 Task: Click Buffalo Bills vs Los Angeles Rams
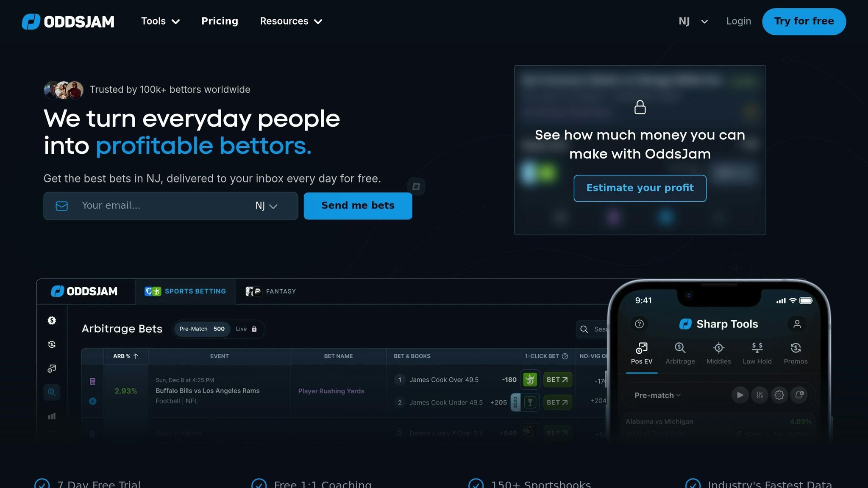[207, 391]
